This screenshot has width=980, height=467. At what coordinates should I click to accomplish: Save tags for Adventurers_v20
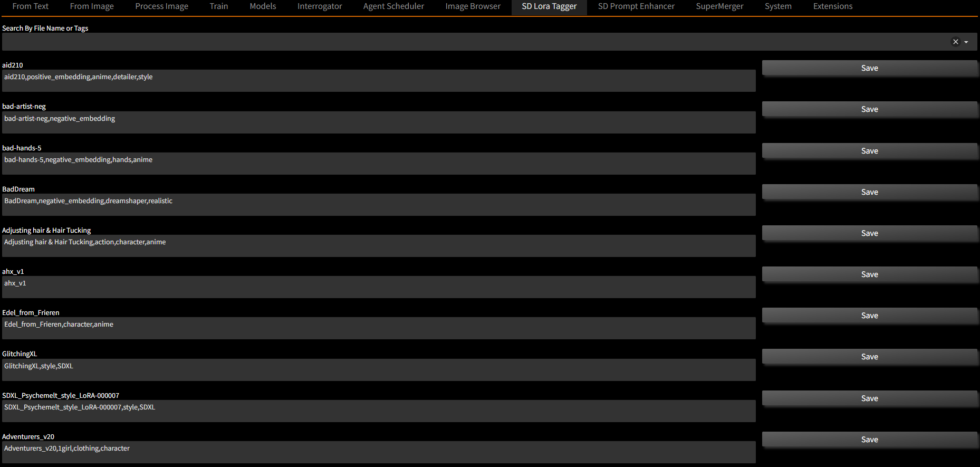coord(870,440)
